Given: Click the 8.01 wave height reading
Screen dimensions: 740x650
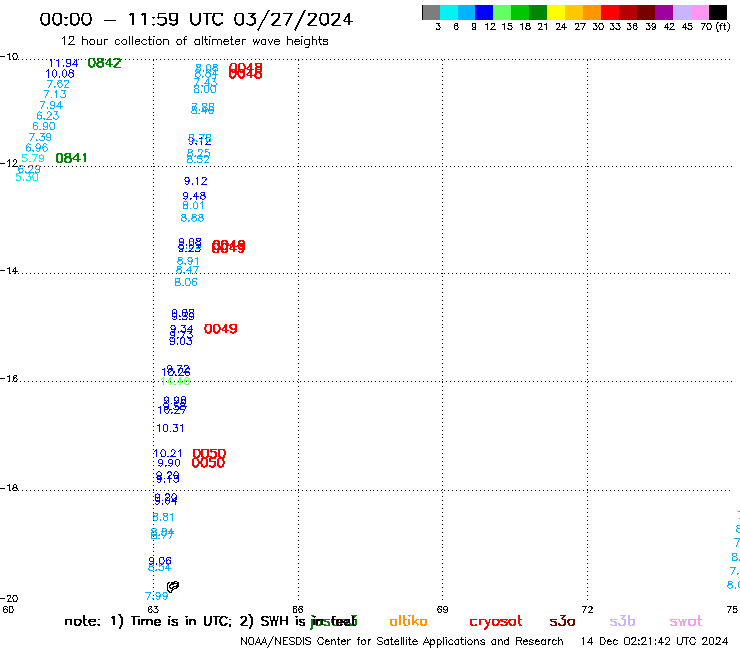Looking at the screenshot, I should click(193, 206).
